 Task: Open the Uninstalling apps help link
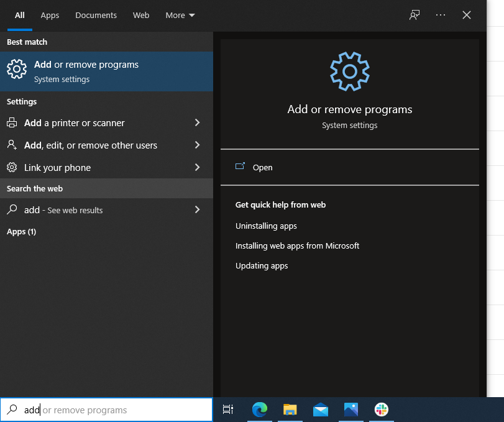(x=266, y=226)
